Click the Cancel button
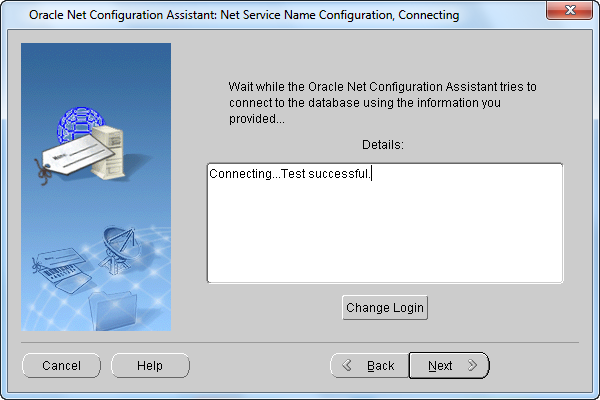Screen dimensions: 600x400 [x=61, y=366]
